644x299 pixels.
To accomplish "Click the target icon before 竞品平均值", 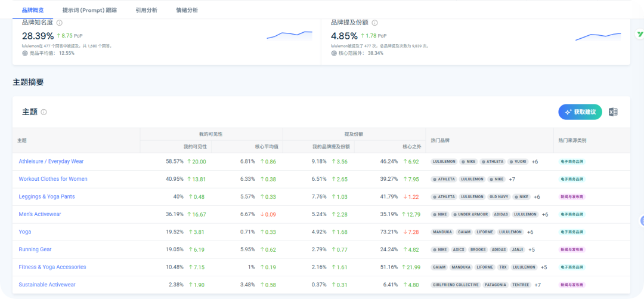I will pyautogui.click(x=24, y=53).
